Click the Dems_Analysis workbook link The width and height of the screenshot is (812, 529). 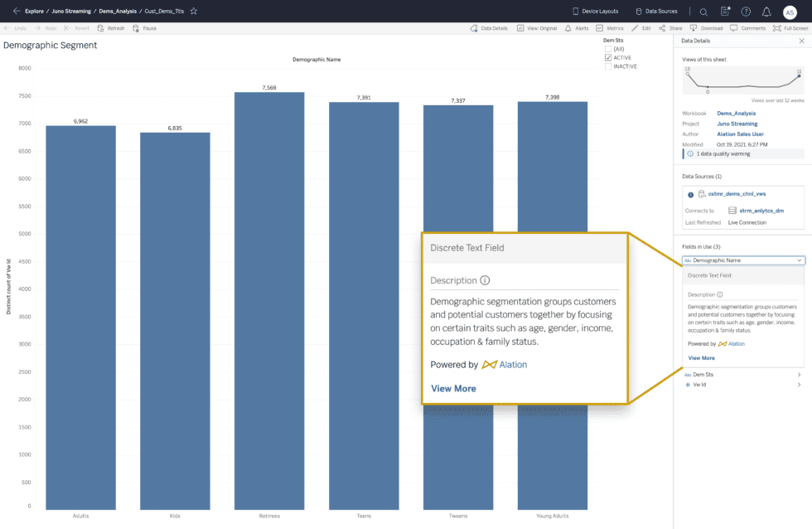pos(736,113)
